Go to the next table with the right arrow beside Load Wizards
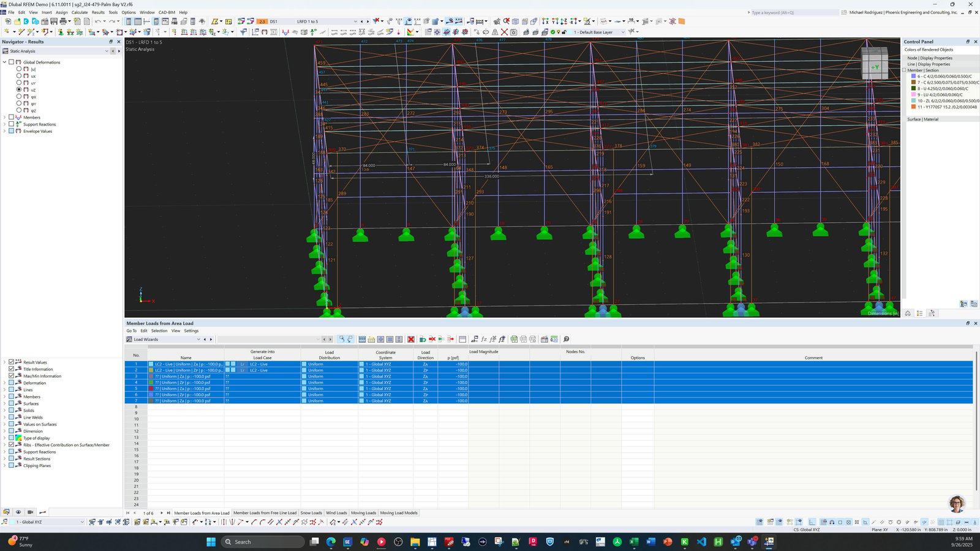The width and height of the screenshot is (980, 551). pos(211,339)
